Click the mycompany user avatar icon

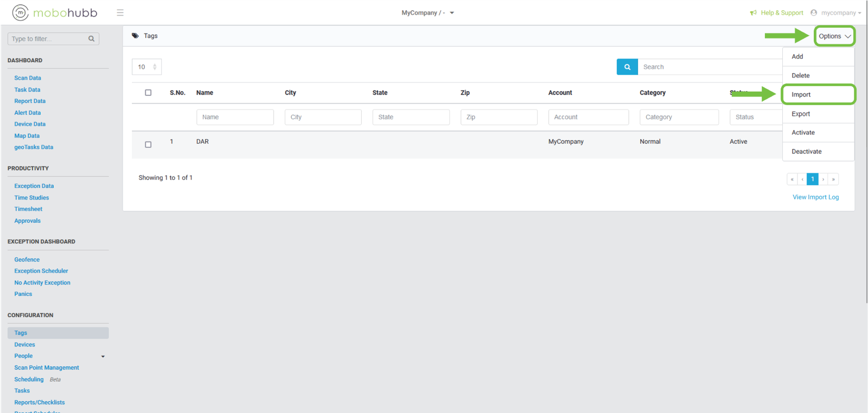point(814,13)
